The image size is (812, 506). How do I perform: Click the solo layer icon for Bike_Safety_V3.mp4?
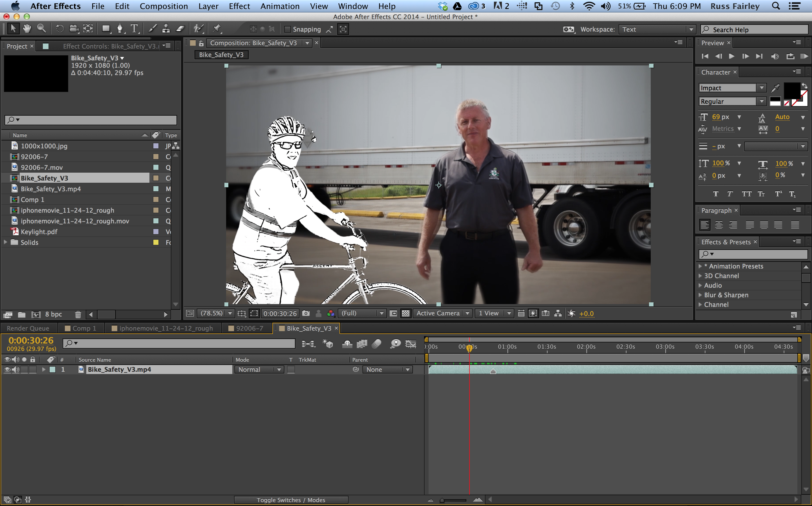pyautogui.click(x=24, y=369)
